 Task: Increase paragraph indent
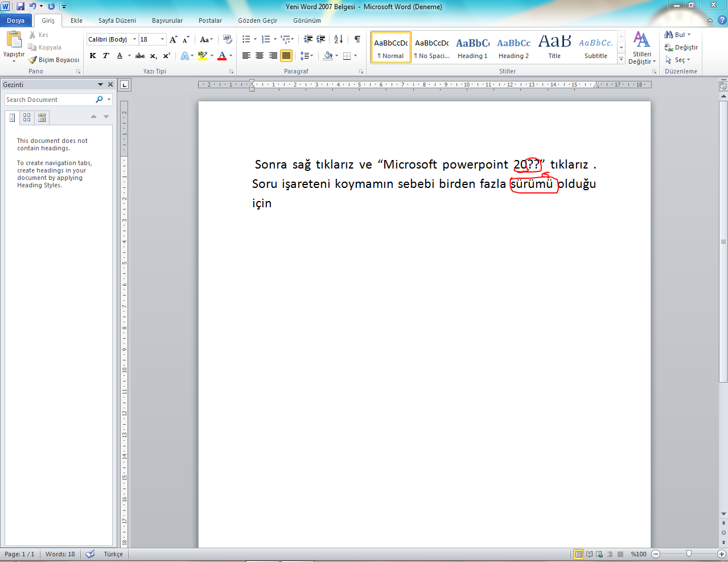[x=321, y=39]
